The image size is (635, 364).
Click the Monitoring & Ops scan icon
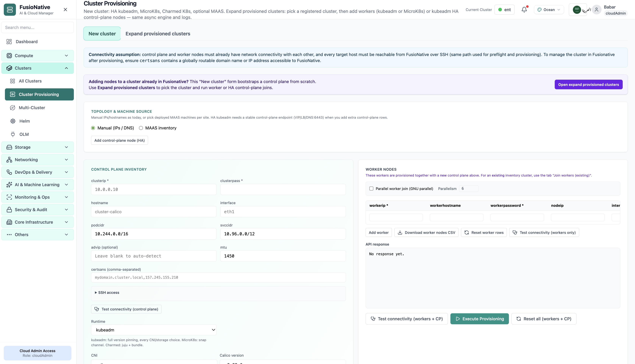point(9,197)
